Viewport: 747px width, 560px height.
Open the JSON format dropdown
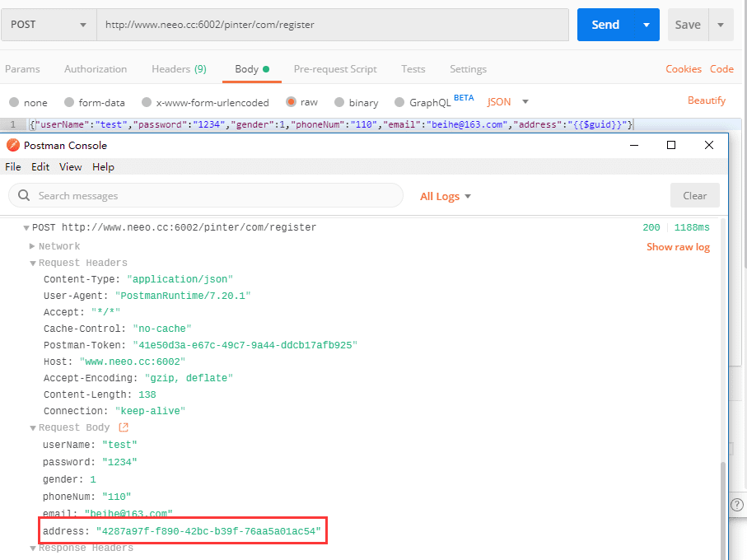click(508, 102)
